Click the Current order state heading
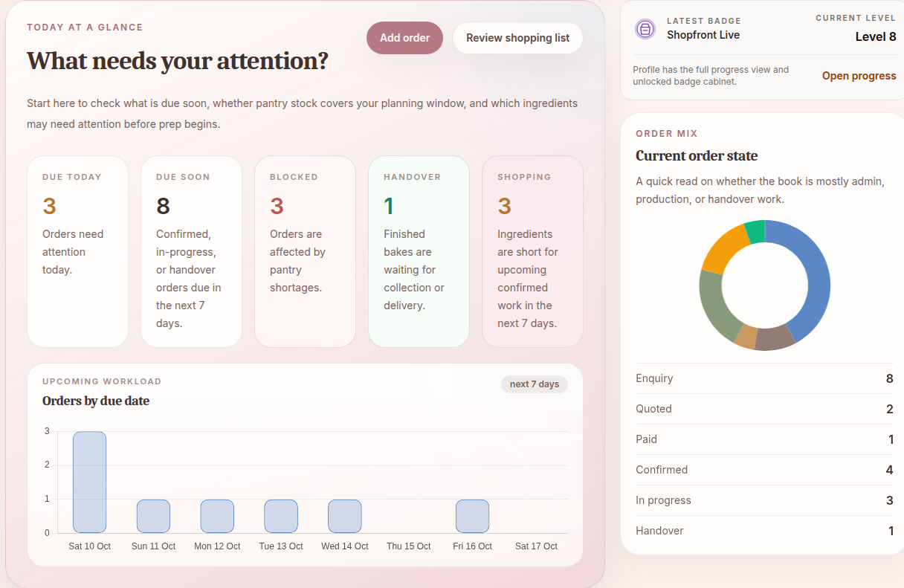 click(697, 155)
